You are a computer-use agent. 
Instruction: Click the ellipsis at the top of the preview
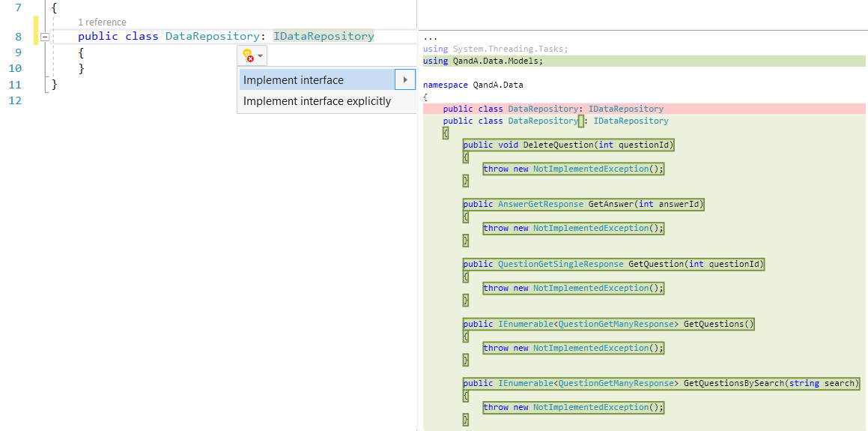[x=430, y=37]
